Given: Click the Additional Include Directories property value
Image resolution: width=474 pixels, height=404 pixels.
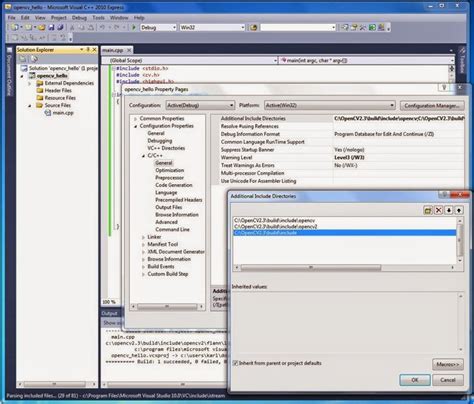Looking at the screenshot, I should [x=399, y=119].
